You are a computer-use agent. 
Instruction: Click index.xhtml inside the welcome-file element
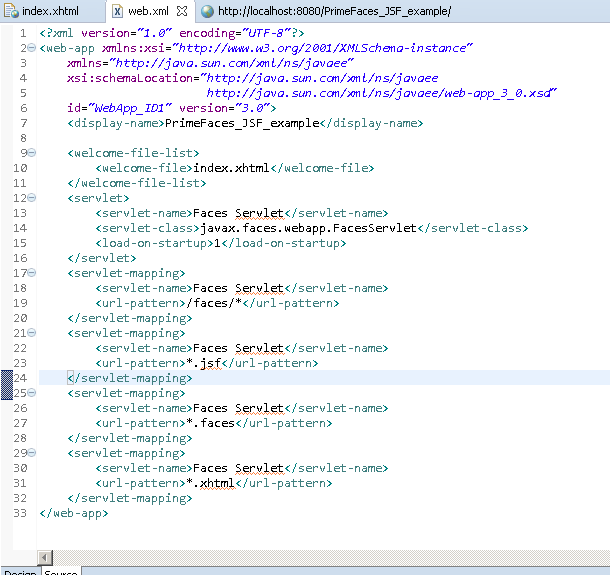click(231, 168)
